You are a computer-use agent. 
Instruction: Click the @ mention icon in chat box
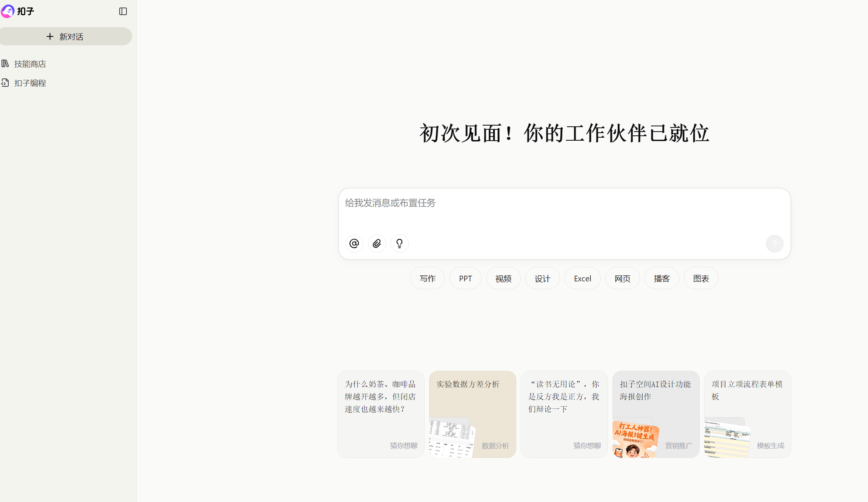pyautogui.click(x=354, y=243)
